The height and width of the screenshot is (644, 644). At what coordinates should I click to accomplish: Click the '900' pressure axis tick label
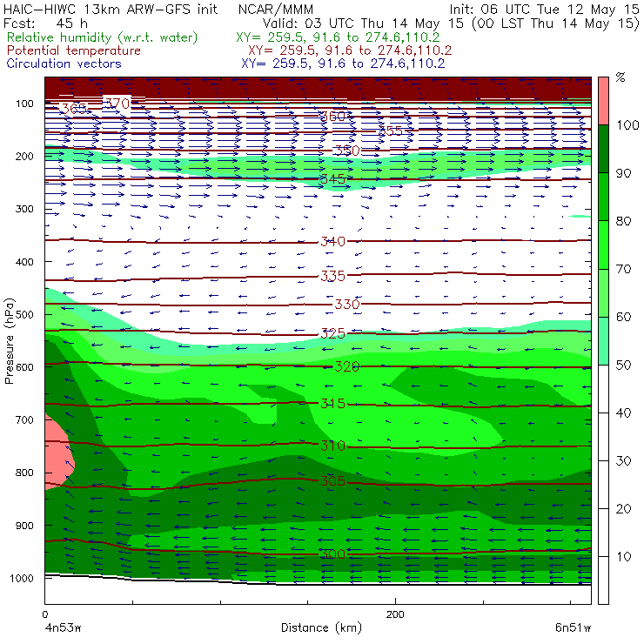pos(24,526)
